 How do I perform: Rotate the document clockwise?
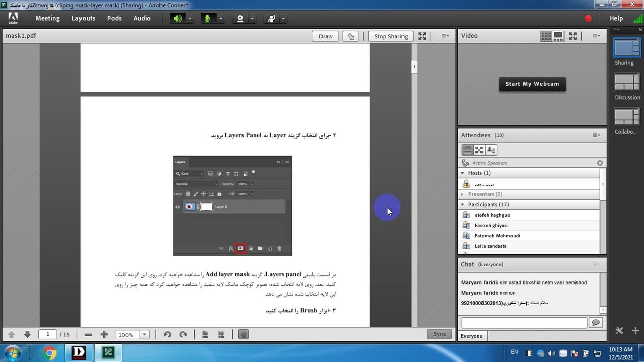[x=183, y=334]
